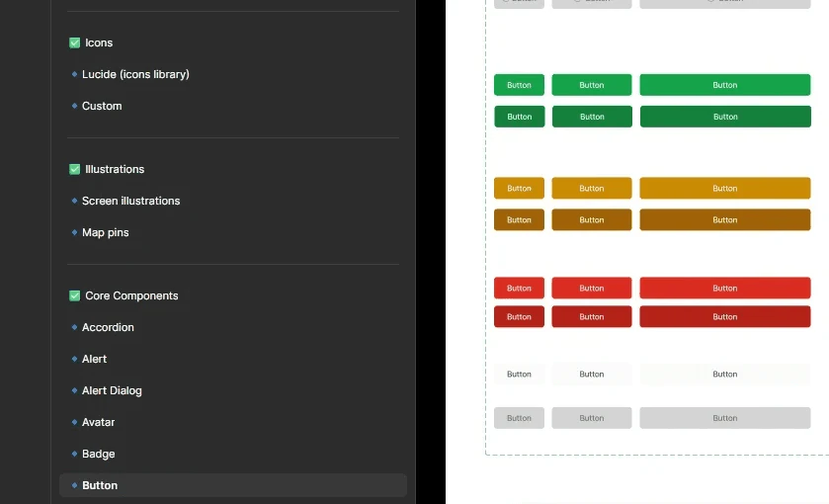Select the wide gray disabled Button above dashed border
829x504 pixels.
click(725, 418)
